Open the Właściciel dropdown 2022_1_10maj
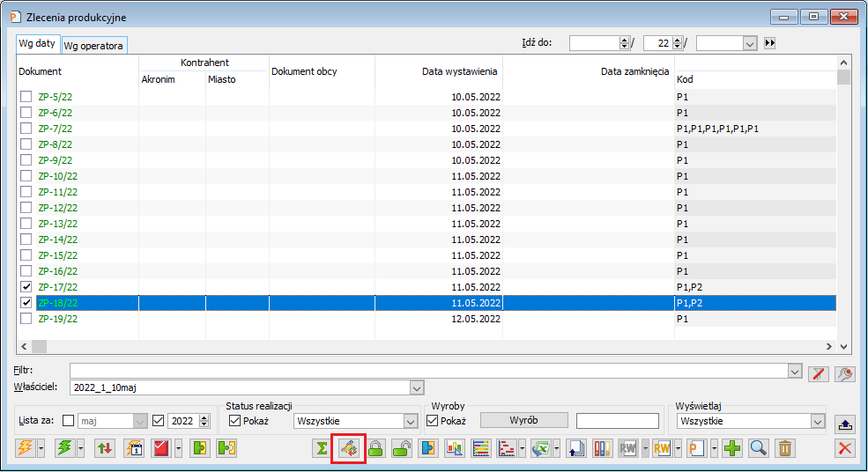Screen dimensions: 868x472 tap(418, 387)
